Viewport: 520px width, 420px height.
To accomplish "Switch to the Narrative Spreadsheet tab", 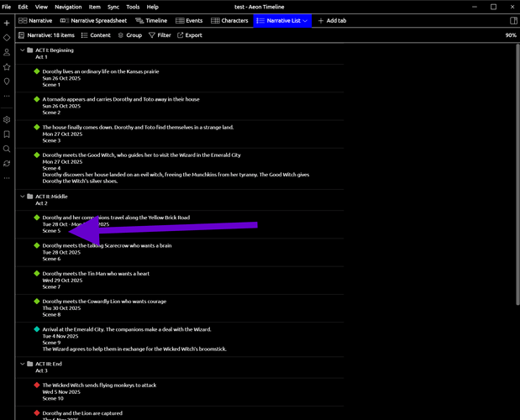I will tap(93, 20).
